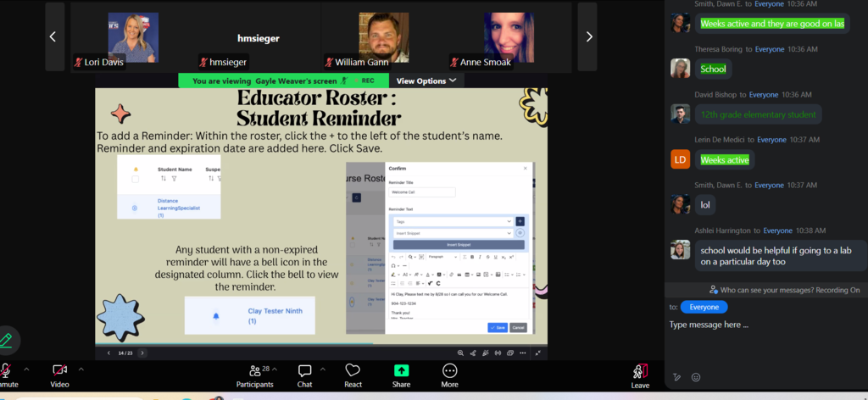Image resolution: width=868 pixels, height=400 pixels.
Task: Select Lori Davis video thumbnail
Action: [133, 37]
